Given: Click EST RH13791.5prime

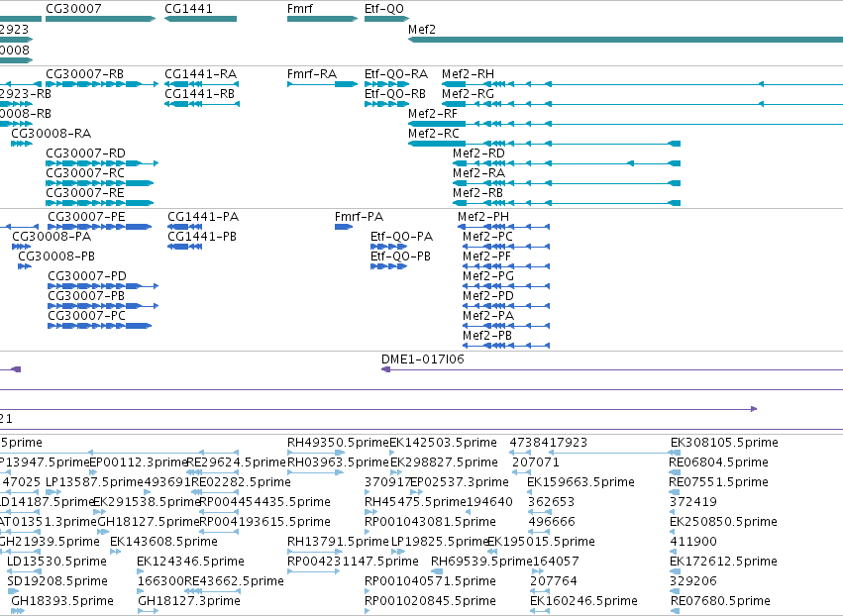Looking at the screenshot, I should click(x=316, y=552).
